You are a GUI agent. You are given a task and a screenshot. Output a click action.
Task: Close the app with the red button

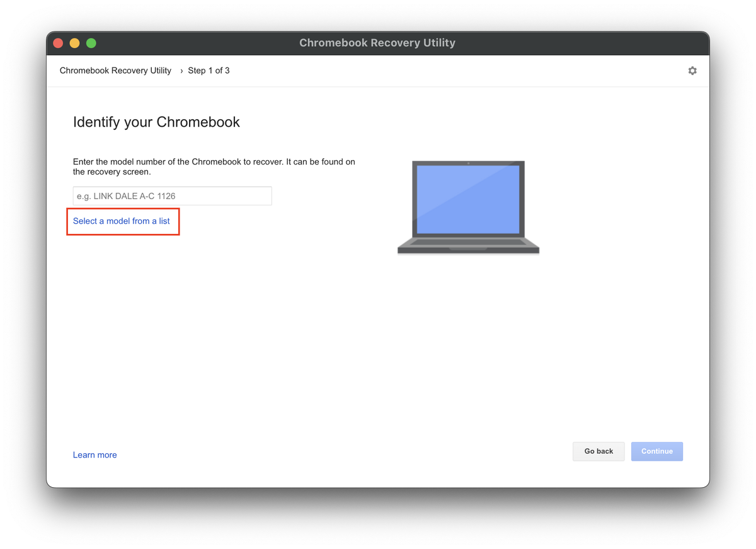click(58, 43)
